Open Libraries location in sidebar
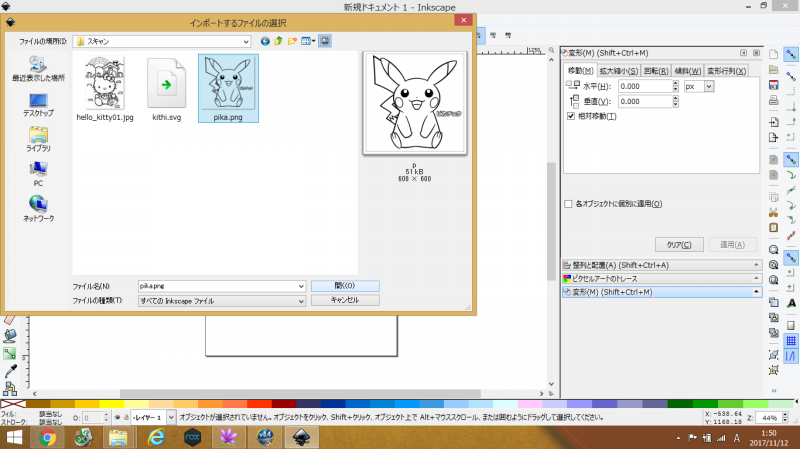Screen dimensions: 800x449 38,139
